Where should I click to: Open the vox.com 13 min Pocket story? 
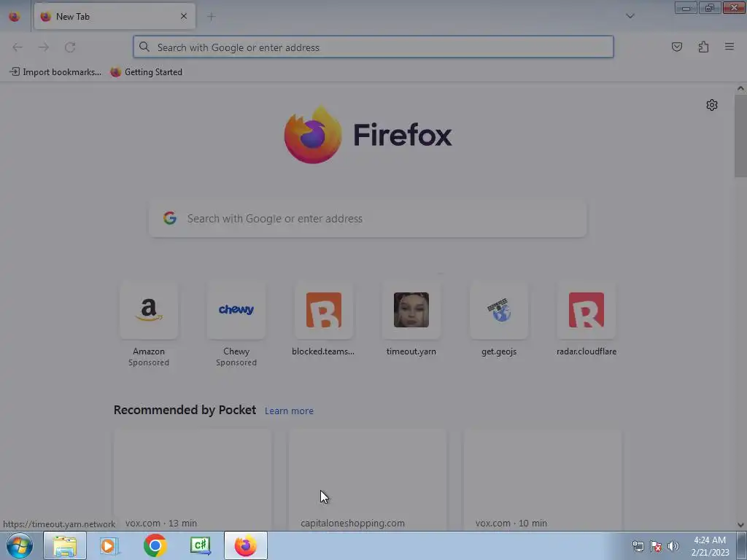click(193, 479)
